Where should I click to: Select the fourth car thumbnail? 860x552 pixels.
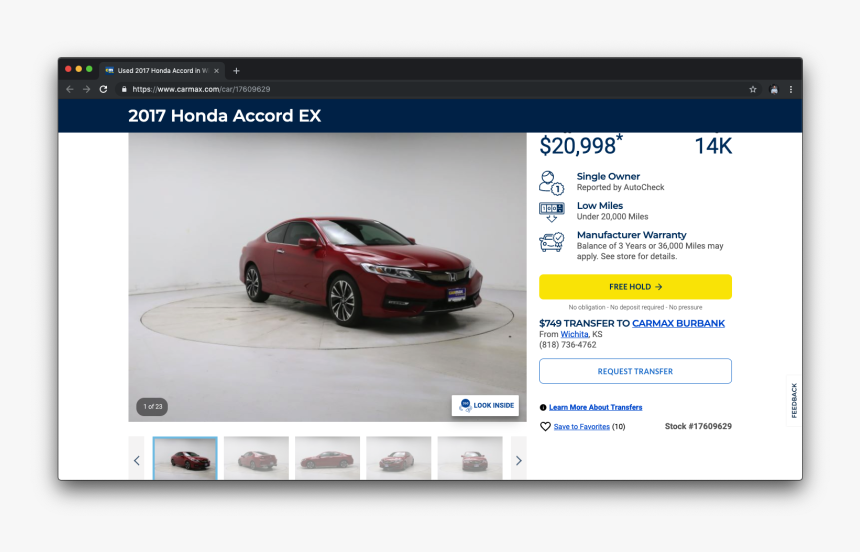pyautogui.click(x=399, y=459)
